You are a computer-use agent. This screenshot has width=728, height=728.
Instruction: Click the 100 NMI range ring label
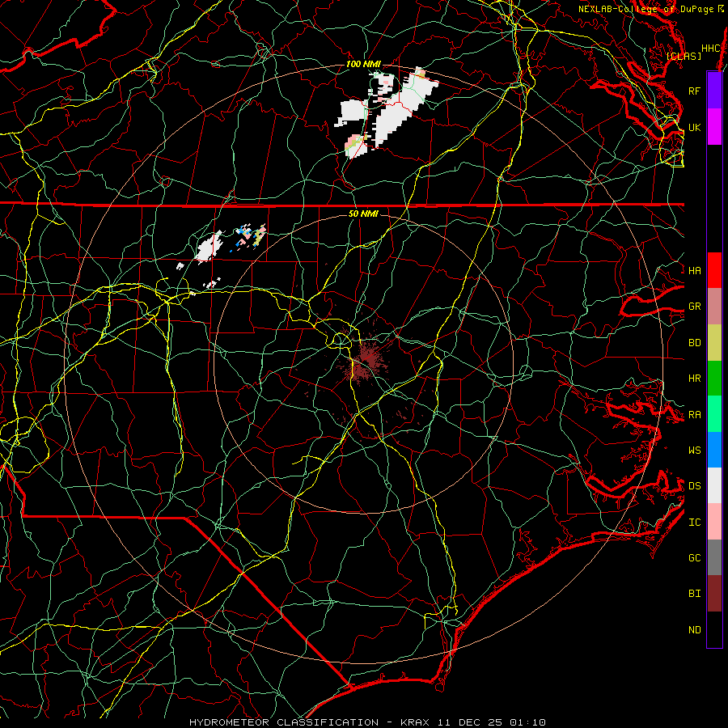coord(363,64)
